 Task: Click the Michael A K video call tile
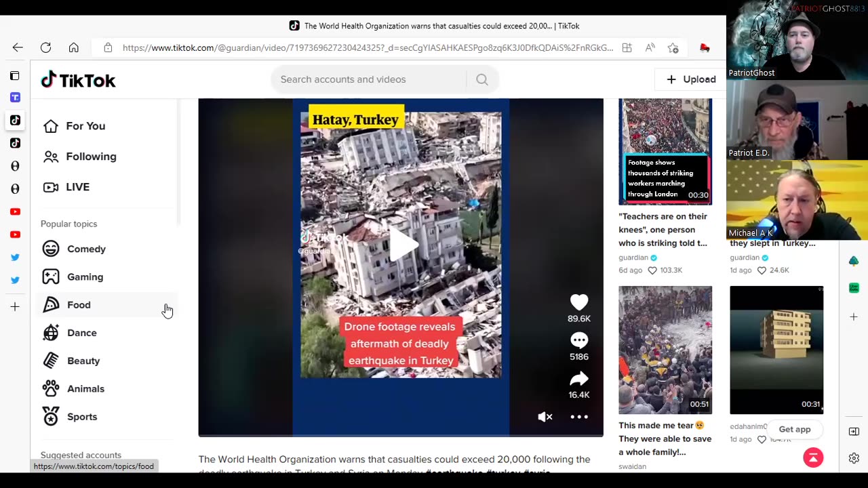[x=797, y=200]
